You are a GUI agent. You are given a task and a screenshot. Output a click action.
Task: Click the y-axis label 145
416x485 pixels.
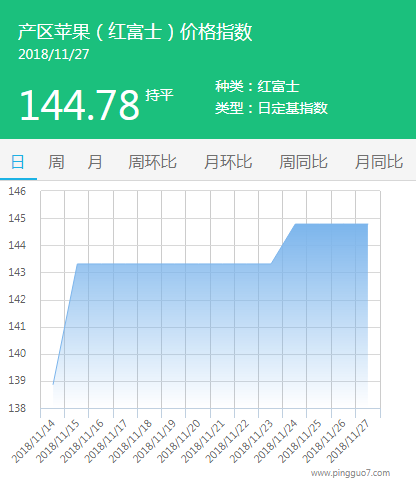tap(17, 218)
